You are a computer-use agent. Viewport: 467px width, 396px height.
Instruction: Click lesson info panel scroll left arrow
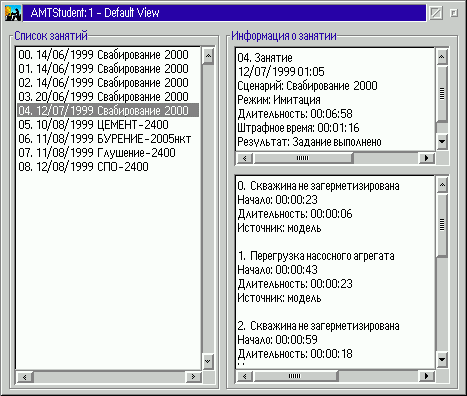point(245,158)
